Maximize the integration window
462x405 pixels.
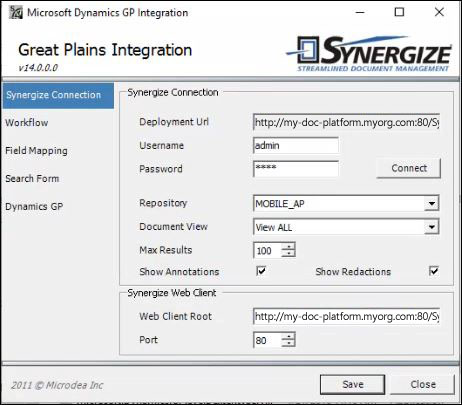[x=399, y=12]
